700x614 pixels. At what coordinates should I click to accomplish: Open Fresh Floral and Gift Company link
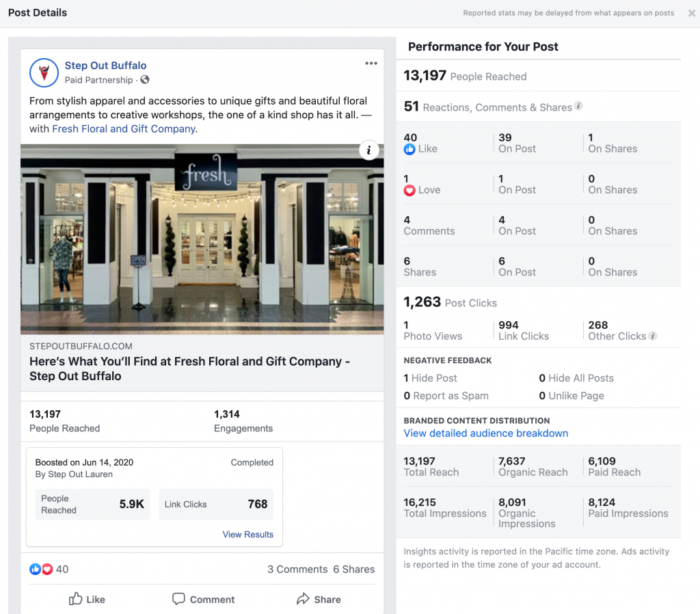point(124,129)
